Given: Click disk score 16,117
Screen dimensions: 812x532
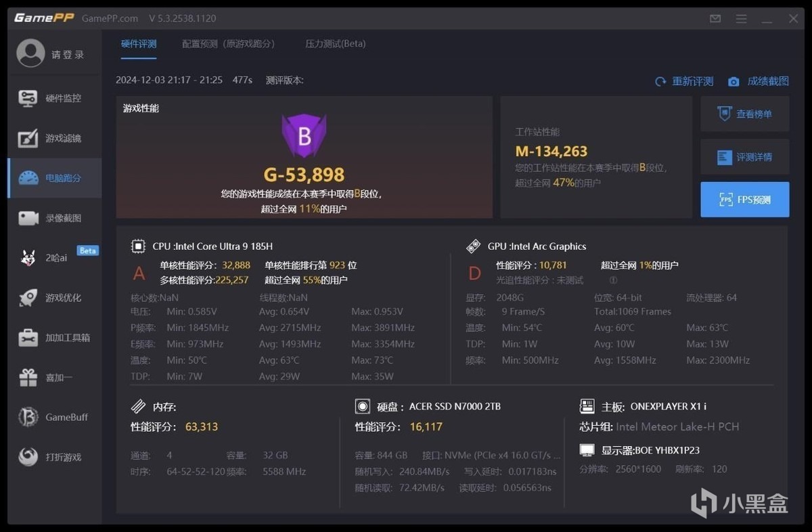Looking at the screenshot, I should pos(426,427).
